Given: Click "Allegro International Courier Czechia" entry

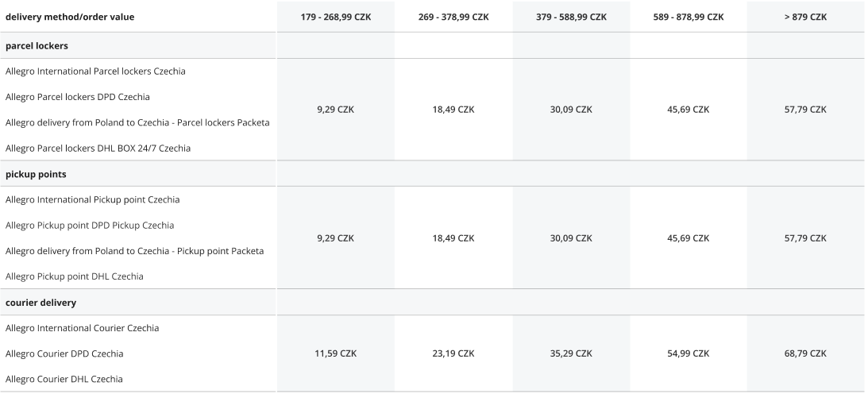Looking at the screenshot, I should click(82, 328).
